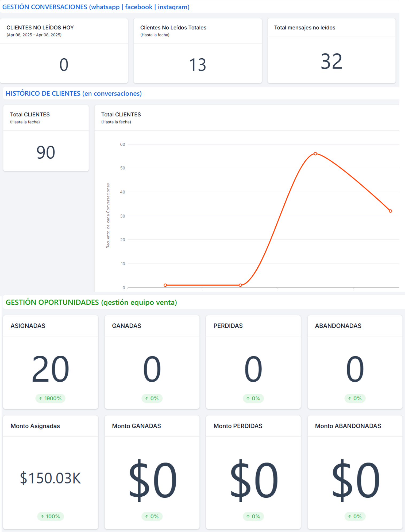
Task: Click the second chart point at value zero
Action: point(240,285)
